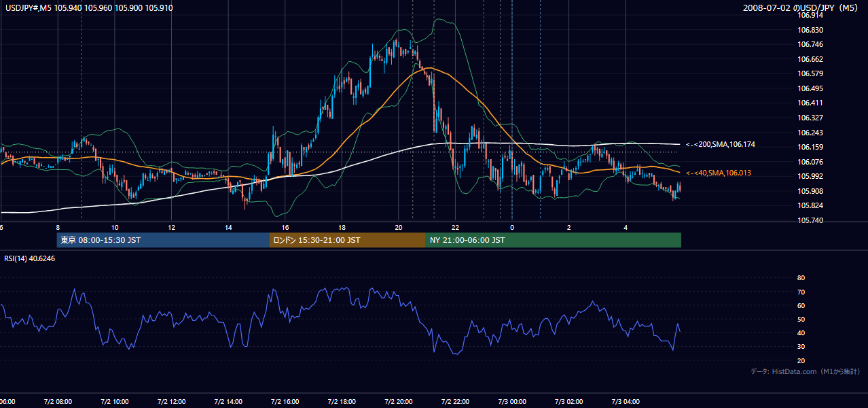
Task: Click the 7/2 16:00 bottom time label
Action: (285, 402)
